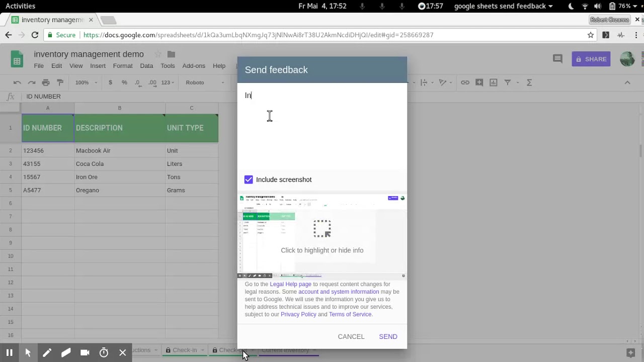
Task: Click the CANCEL button
Action: click(351, 336)
